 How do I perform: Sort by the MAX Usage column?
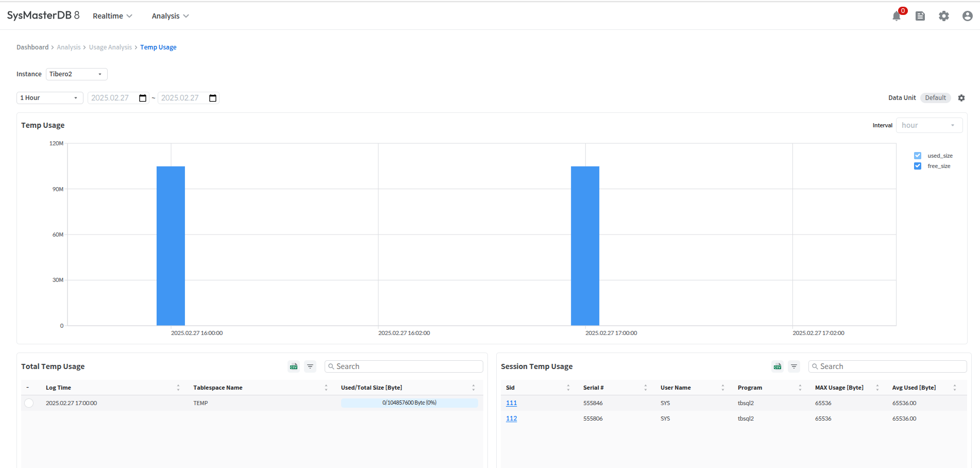(877, 388)
